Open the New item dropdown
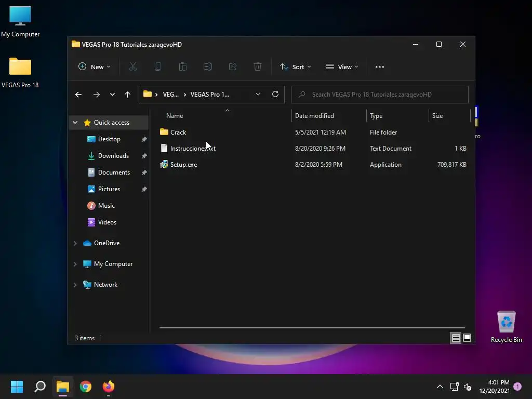This screenshot has height=399, width=532. [95, 67]
